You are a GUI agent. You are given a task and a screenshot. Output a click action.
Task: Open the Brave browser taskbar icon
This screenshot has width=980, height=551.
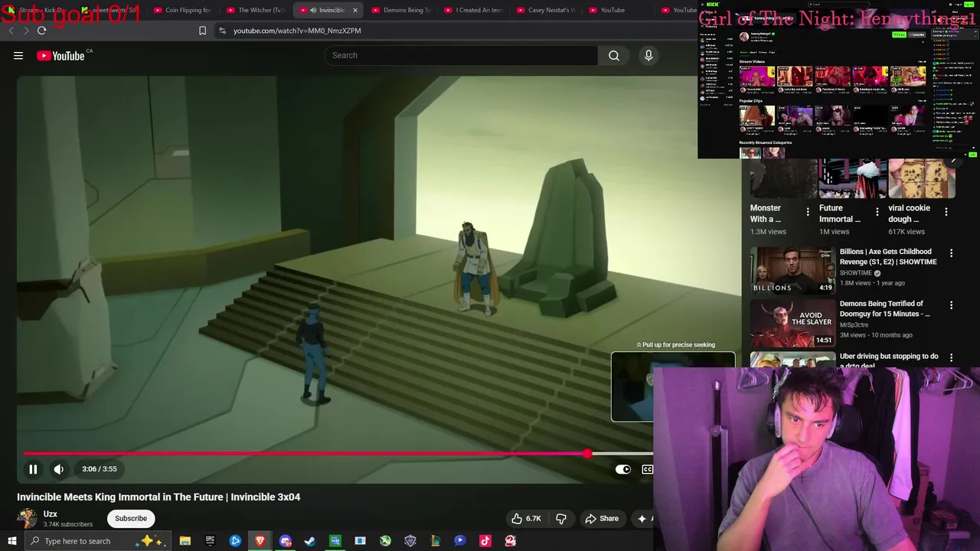click(x=260, y=541)
